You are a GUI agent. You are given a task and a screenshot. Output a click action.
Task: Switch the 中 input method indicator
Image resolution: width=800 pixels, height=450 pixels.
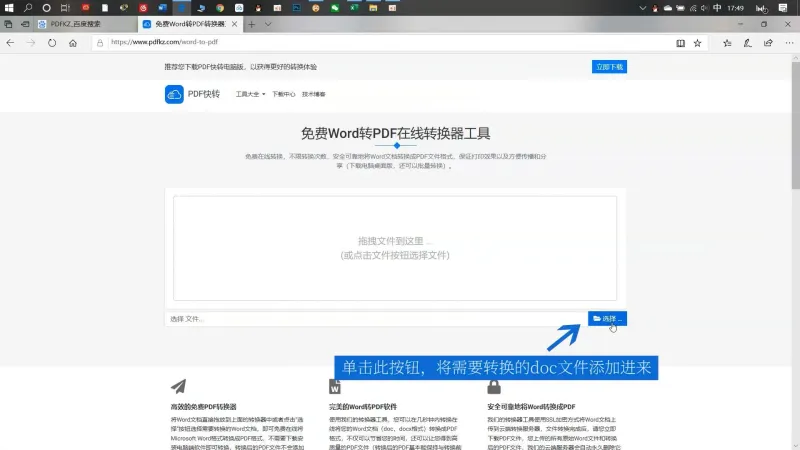[x=717, y=8]
